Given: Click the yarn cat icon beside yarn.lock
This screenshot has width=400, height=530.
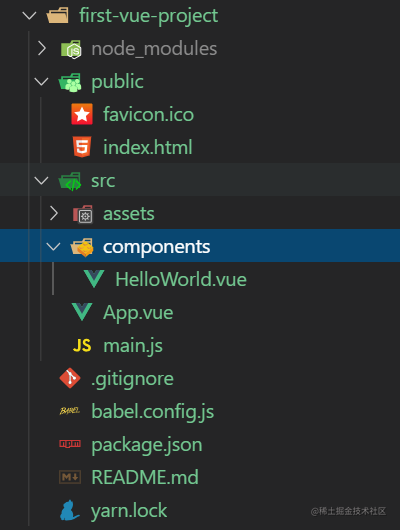Looking at the screenshot, I should (70, 510).
